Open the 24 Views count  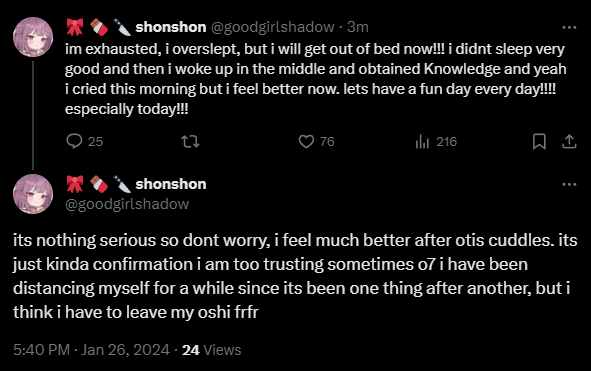pyautogui.click(x=211, y=350)
